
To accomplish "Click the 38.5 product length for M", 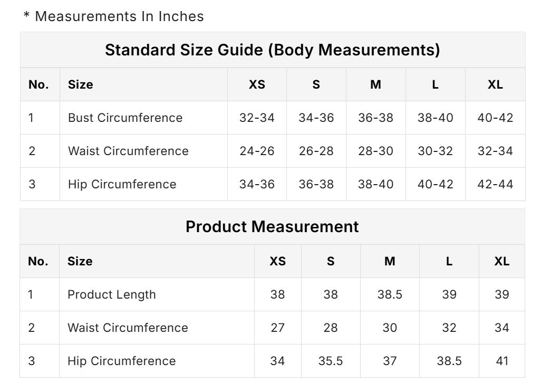I will click(x=390, y=294).
